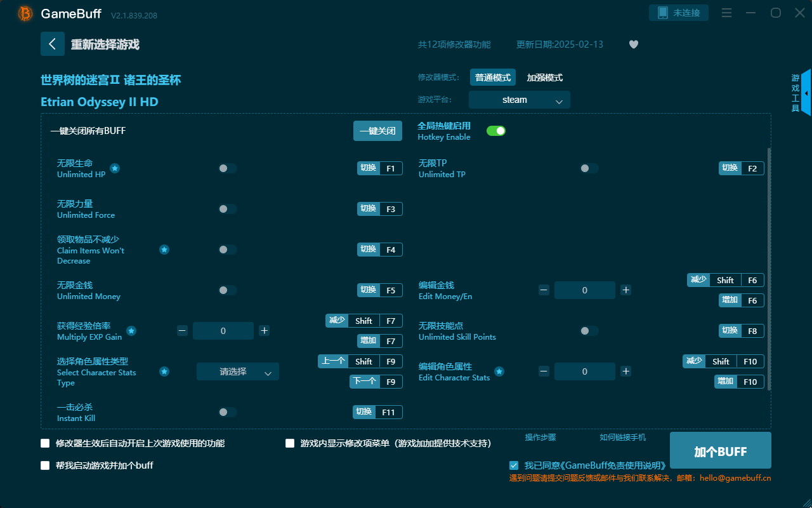Open the hamburger menu icon
This screenshot has height=508, width=812.
(x=727, y=13)
